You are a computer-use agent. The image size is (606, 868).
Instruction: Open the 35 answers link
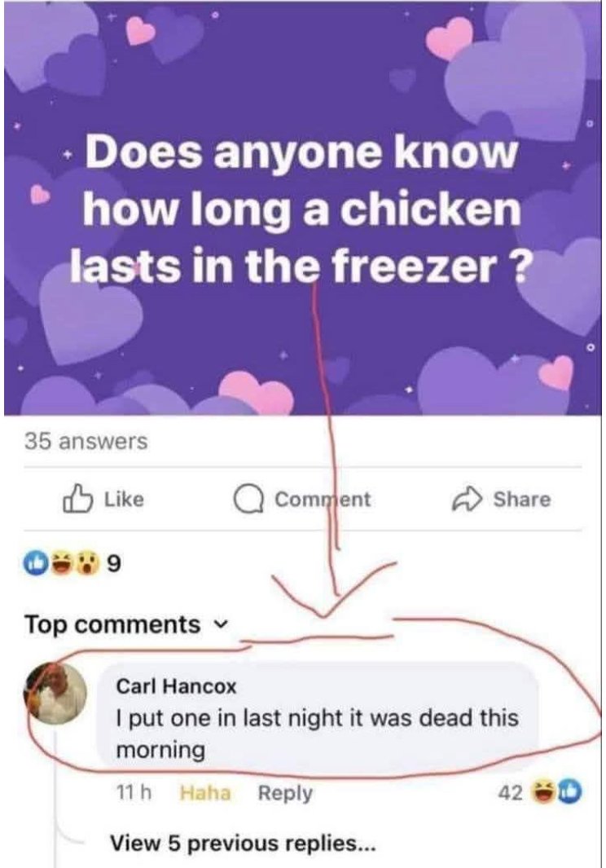point(86,441)
